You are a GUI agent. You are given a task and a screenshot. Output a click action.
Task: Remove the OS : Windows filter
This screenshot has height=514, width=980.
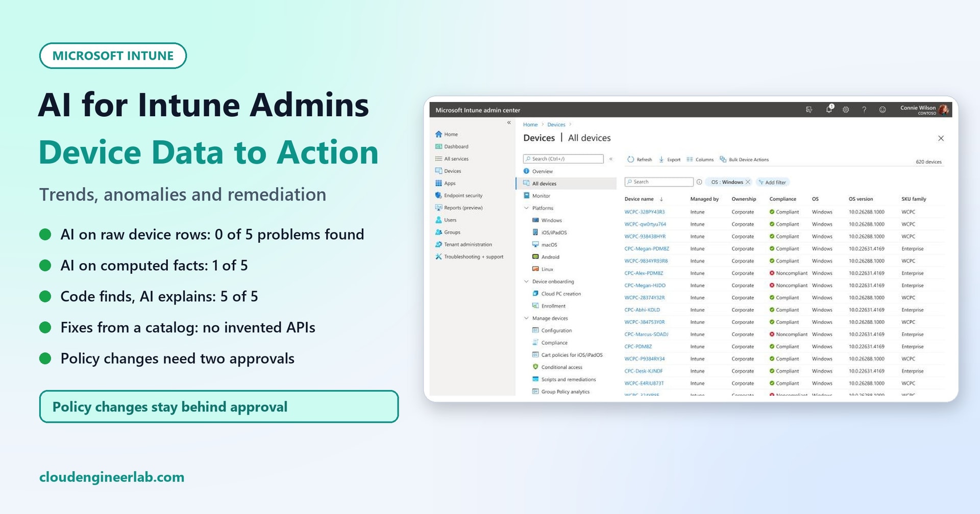click(748, 182)
